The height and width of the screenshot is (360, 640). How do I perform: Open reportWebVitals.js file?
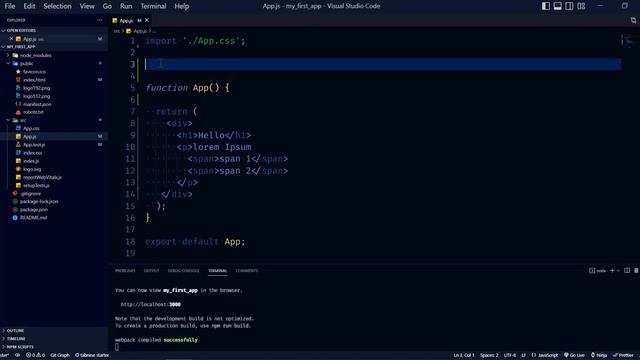pyautogui.click(x=42, y=177)
